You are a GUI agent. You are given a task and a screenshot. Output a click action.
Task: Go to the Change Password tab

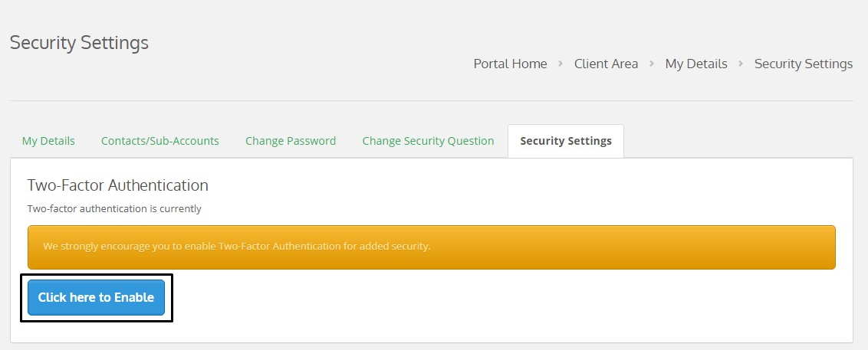click(291, 141)
